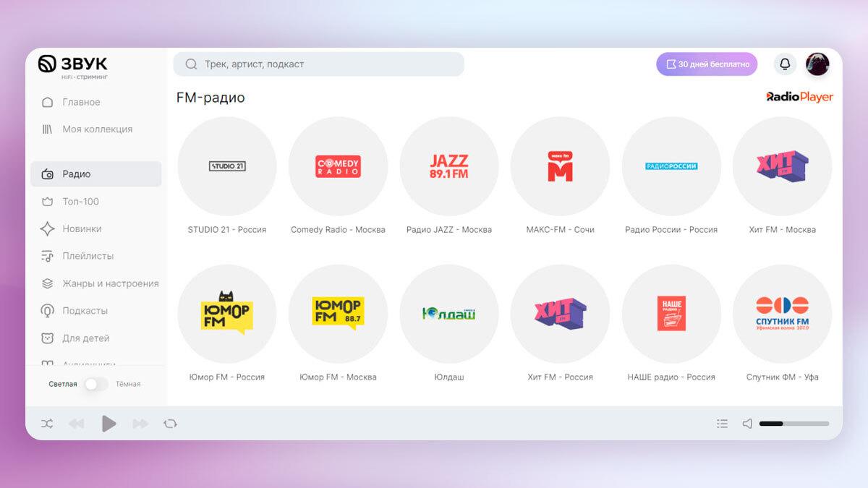Click the ЗВУК logo to go home
This screenshot has height=488, width=868.
point(73,65)
